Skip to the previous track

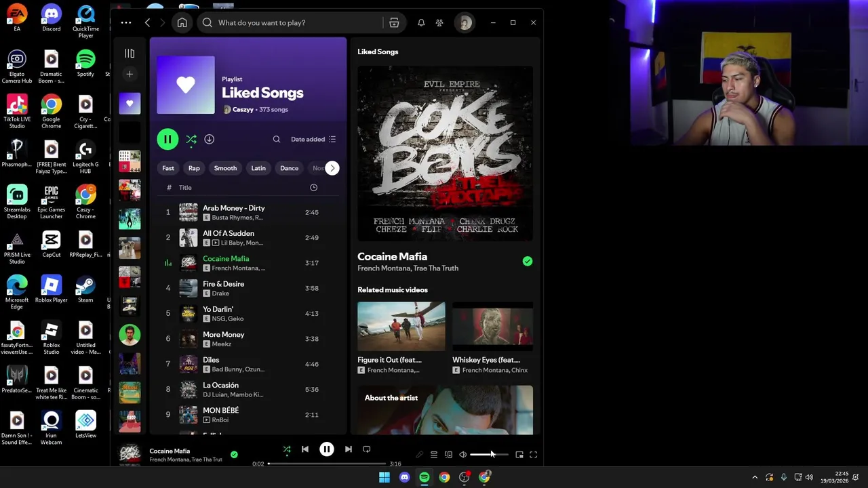(x=305, y=449)
